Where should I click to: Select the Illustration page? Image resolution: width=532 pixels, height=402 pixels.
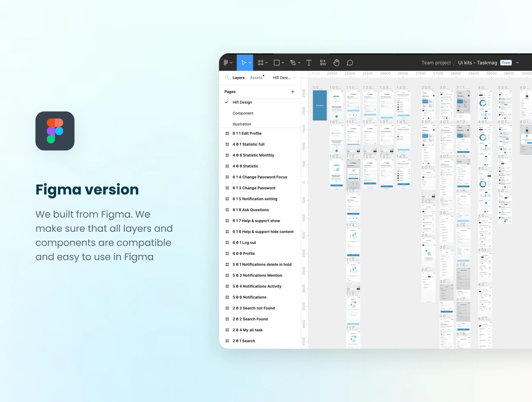(242, 124)
